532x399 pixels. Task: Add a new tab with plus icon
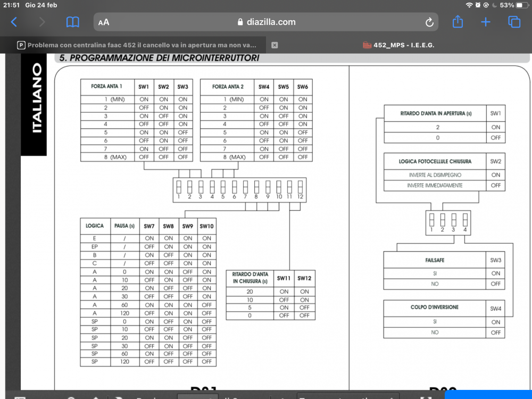click(486, 22)
